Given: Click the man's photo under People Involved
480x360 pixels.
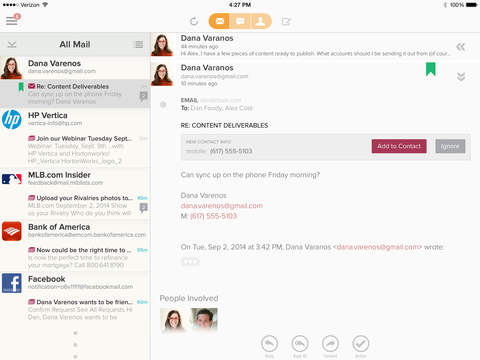Looking at the screenshot, I should [204, 319].
